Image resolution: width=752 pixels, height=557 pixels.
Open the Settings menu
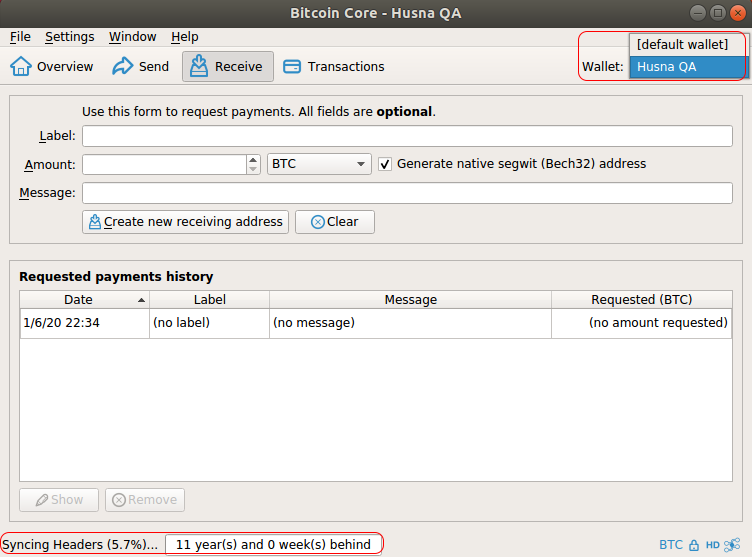point(70,37)
